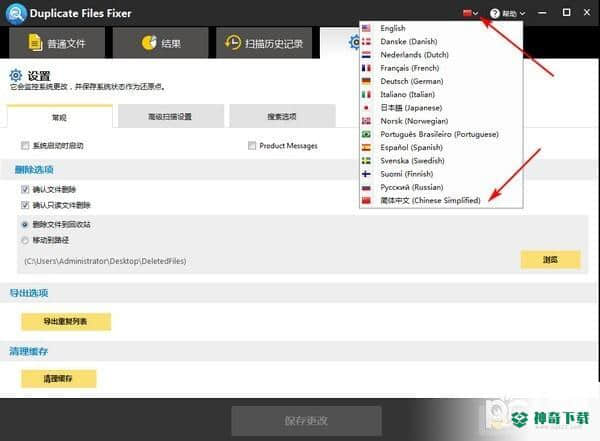Select 移动到路径 radio button
Image resolution: width=600 pixels, height=441 pixels.
[x=25, y=240]
